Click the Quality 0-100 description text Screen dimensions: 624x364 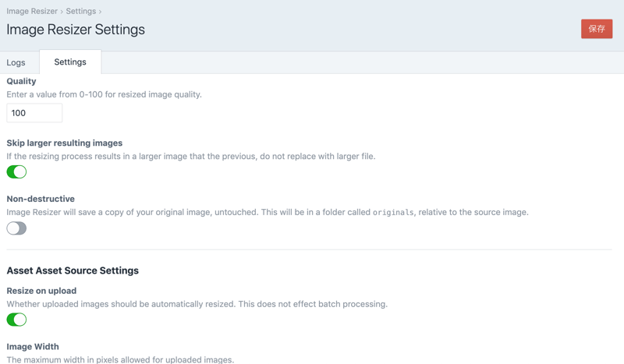[104, 94]
